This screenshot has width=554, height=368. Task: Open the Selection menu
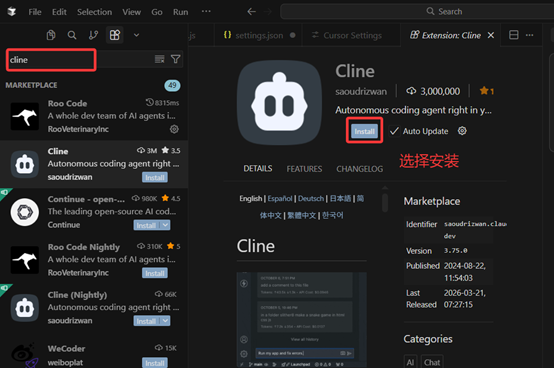pos(94,12)
